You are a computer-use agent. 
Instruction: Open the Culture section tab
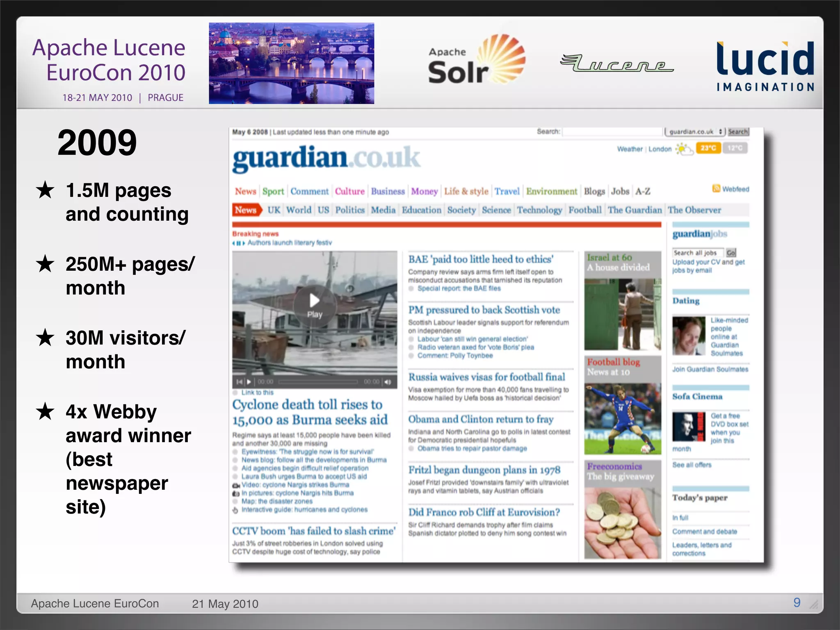[349, 192]
